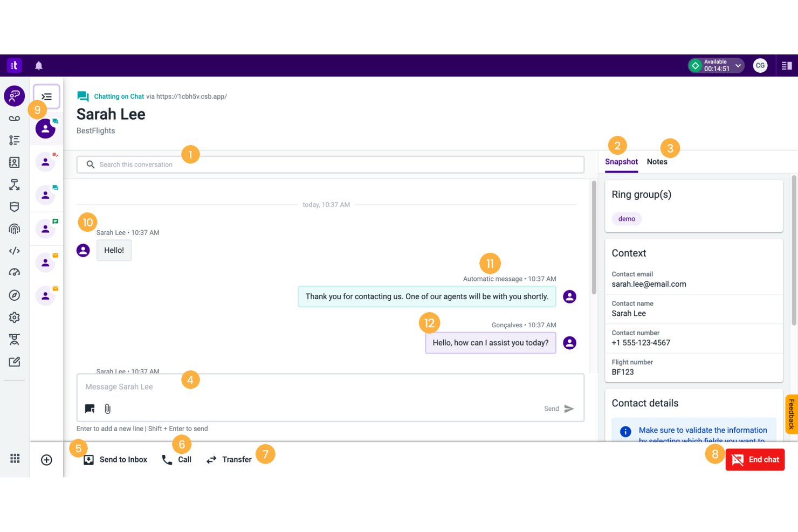Click the demo ring group tag
Screen dimensions: 798x532
click(x=627, y=219)
